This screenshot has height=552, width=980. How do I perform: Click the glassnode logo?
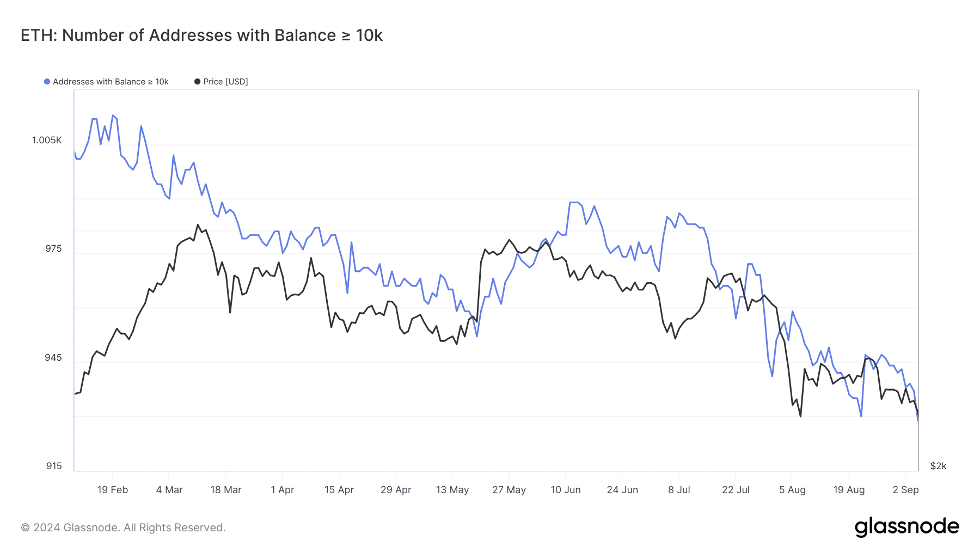(x=906, y=527)
